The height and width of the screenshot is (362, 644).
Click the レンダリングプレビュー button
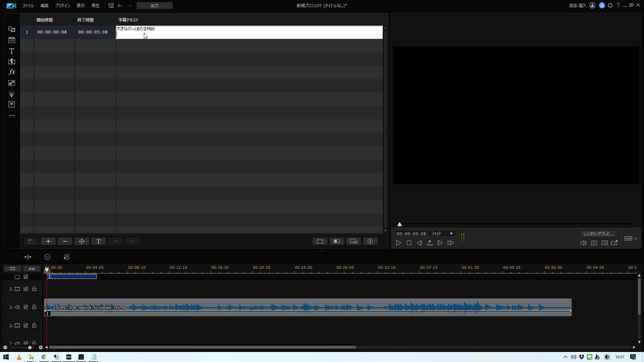[599, 234]
